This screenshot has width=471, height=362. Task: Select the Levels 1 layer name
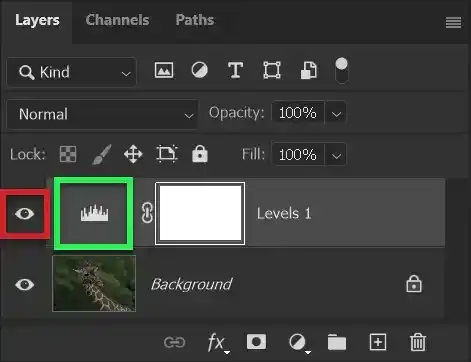click(x=284, y=213)
